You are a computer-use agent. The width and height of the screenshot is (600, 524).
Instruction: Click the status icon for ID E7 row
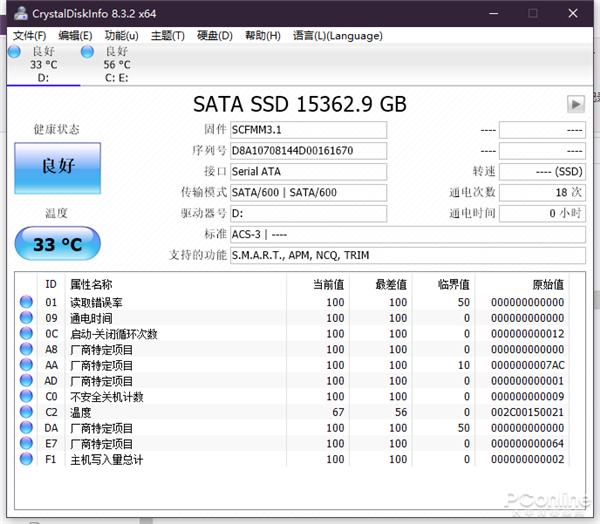click(26, 443)
